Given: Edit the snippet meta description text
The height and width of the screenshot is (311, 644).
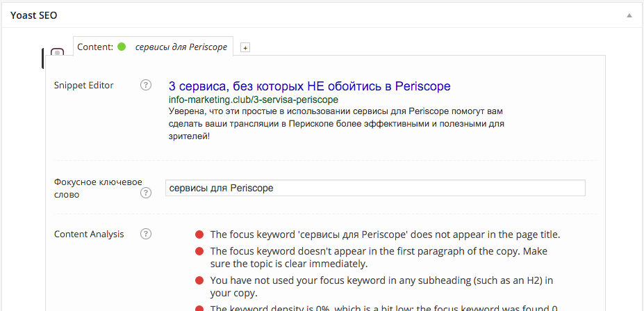Looking at the screenshot, I should click(x=336, y=124).
